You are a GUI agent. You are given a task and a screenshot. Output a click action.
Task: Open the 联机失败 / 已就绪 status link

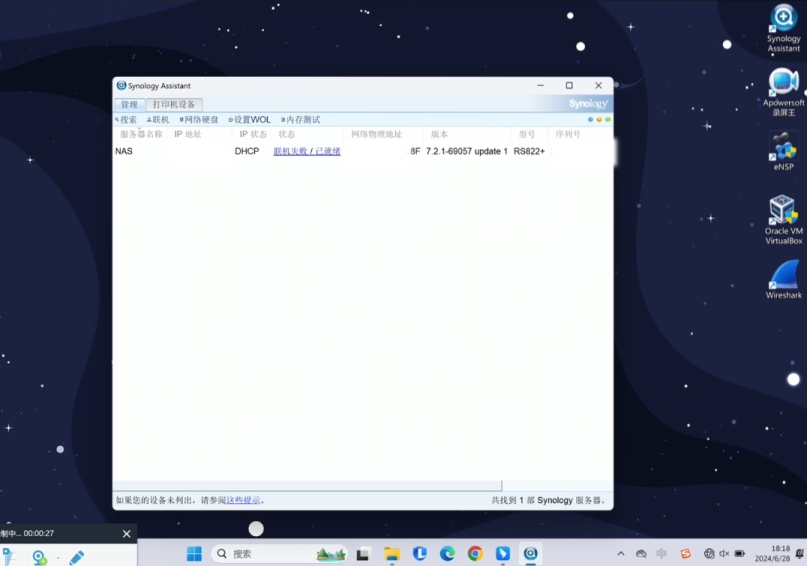click(307, 151)
